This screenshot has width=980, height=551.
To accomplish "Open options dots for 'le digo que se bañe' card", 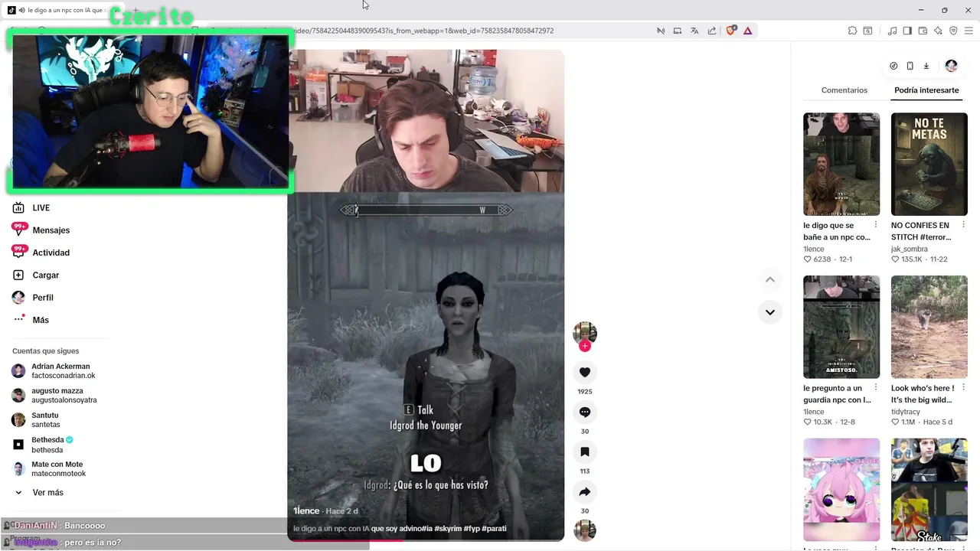I will (876, 225).
